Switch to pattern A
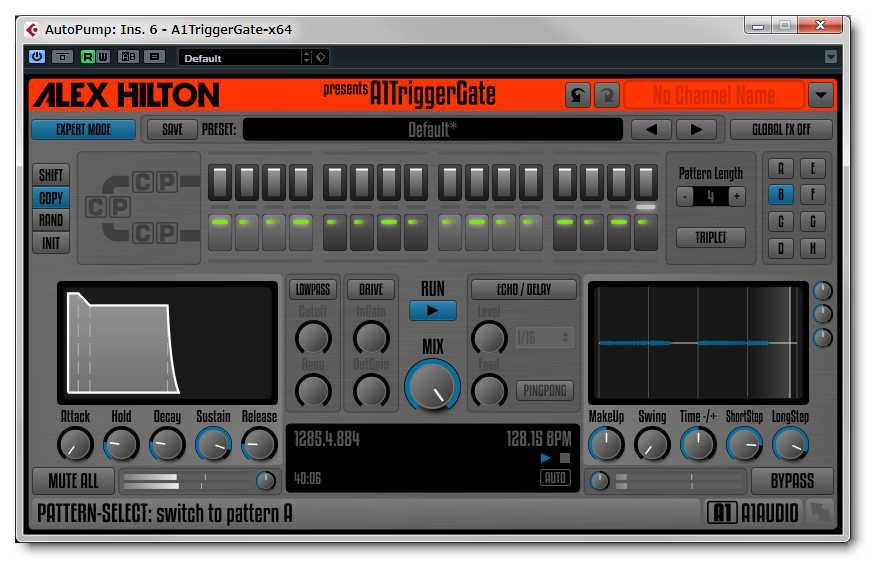This screenshot has height=570, width=878. pos(781,169)
